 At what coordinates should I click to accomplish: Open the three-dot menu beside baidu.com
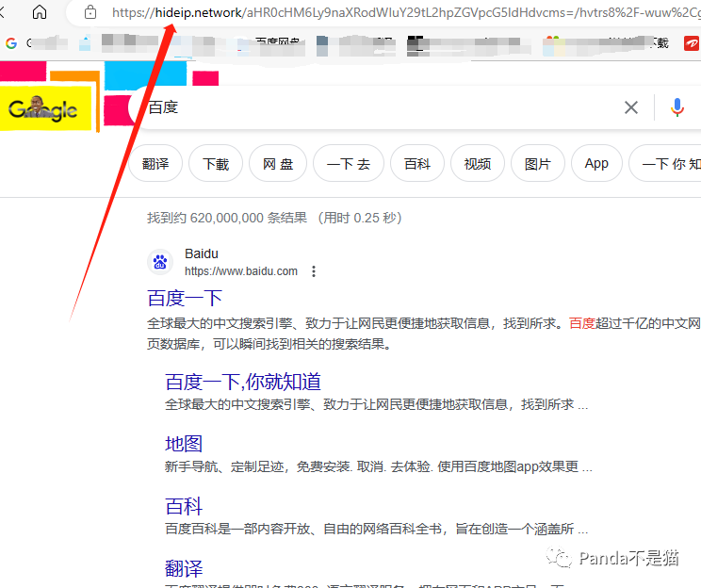tap(314, 271)
